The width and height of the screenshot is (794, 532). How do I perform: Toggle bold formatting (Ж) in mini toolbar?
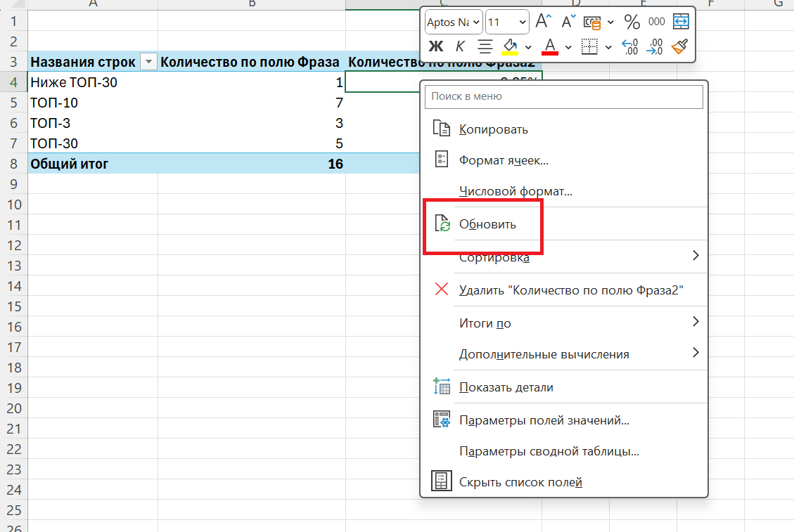click(x=435, y=46)
